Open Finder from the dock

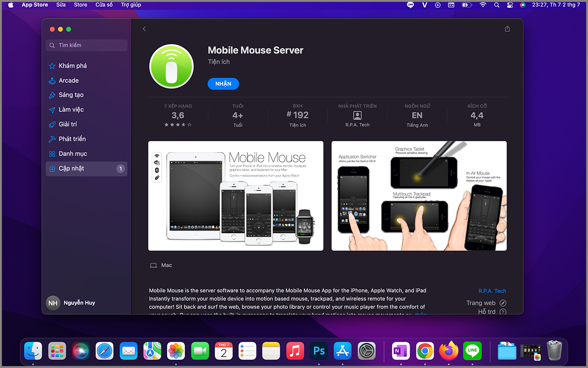pos(33,351)
